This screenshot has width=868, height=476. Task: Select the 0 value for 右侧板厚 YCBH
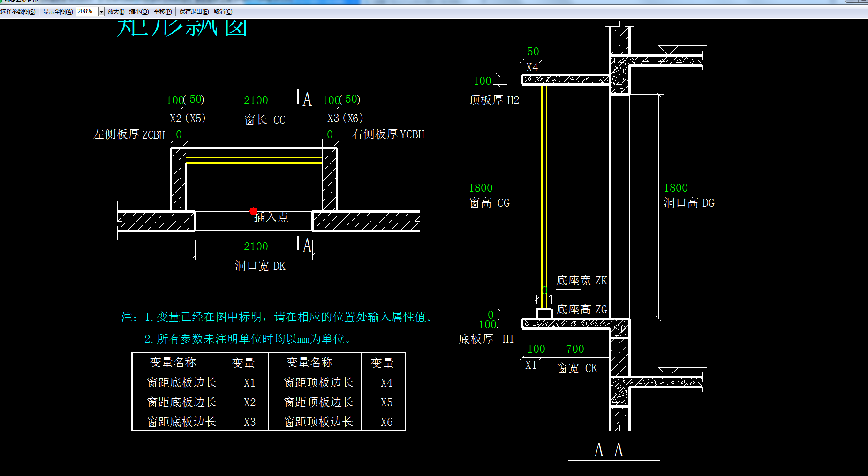[330, 134]
